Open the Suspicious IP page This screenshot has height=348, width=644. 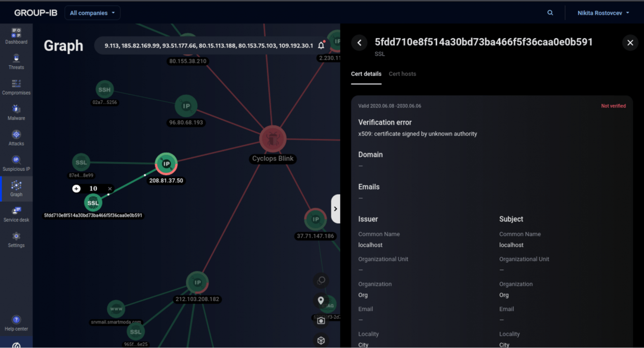tap(16, 163)
